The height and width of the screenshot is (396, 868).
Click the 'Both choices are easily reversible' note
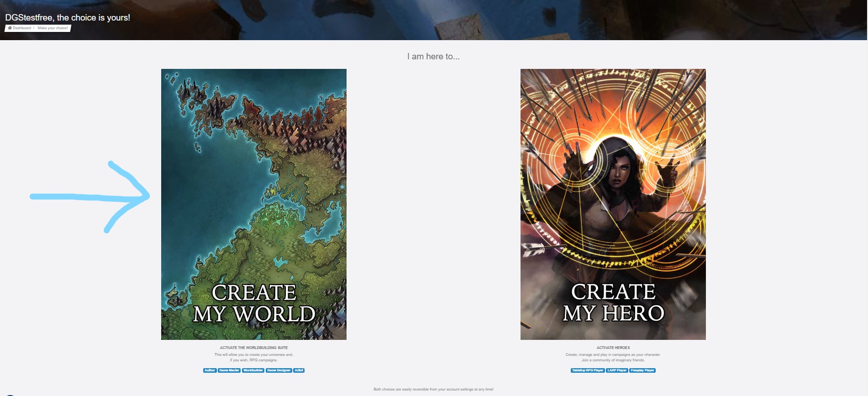433,389
